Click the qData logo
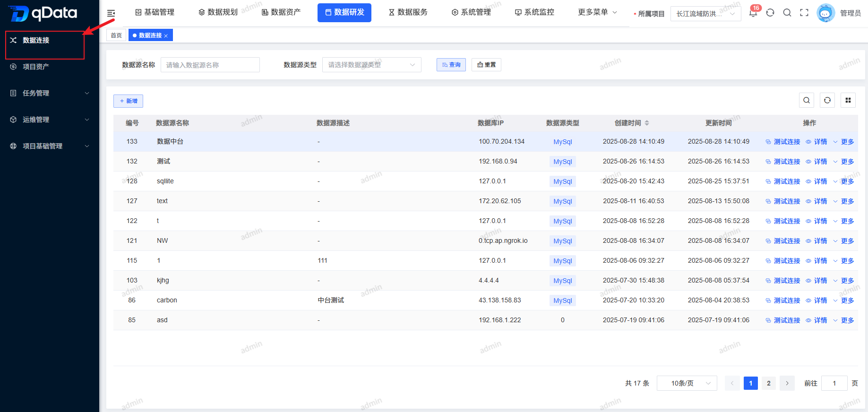 [43, 13]
